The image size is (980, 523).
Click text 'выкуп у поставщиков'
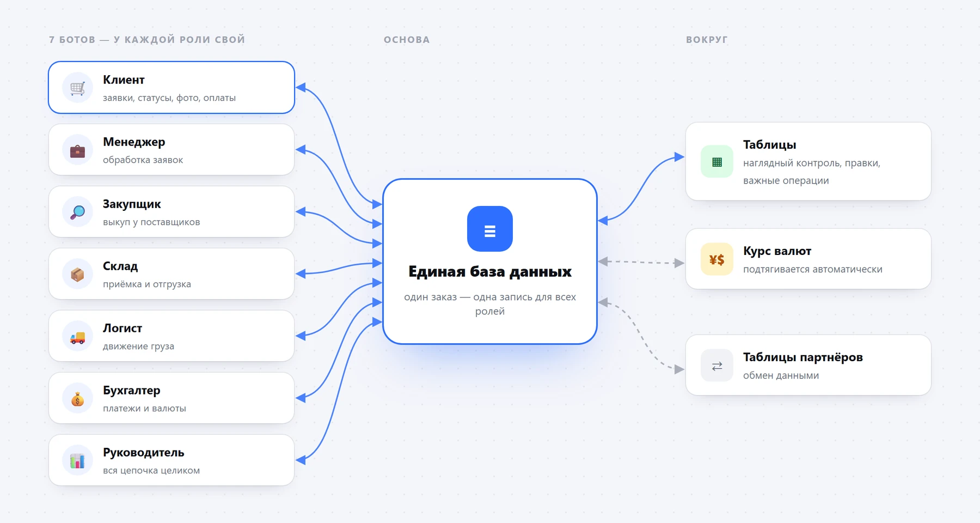pyautogui.click(x=151, y=222)
